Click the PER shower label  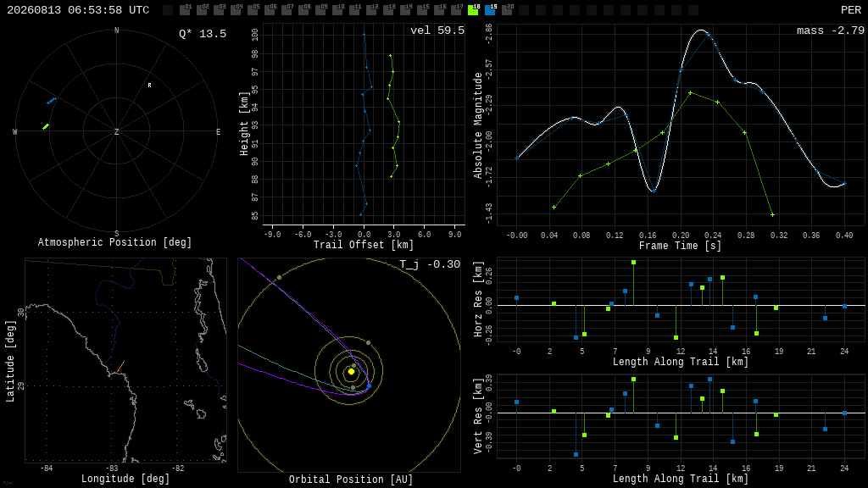point(851,10)
